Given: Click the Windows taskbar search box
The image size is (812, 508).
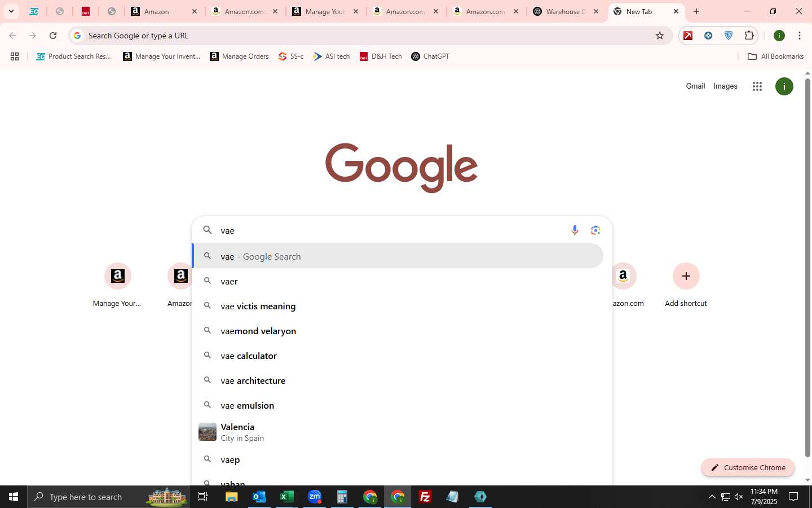Looking at the screenshot, I should click(108, 497).
